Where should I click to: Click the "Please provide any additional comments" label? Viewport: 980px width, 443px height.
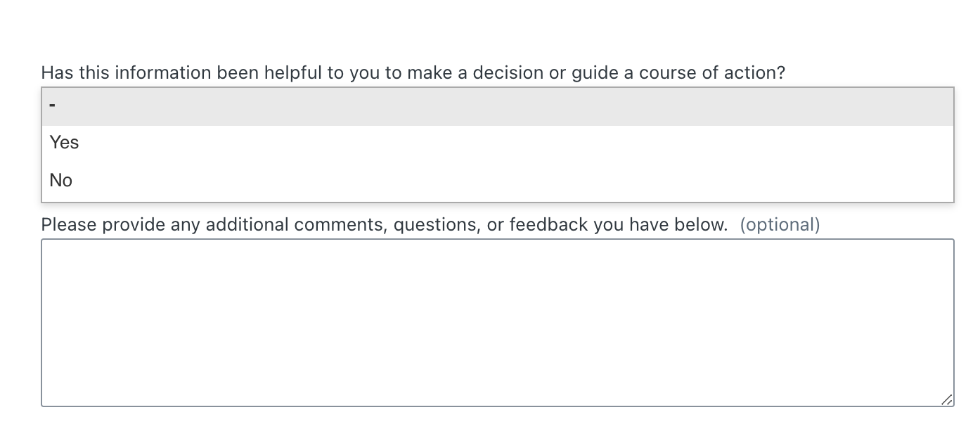tap(384, 225)
